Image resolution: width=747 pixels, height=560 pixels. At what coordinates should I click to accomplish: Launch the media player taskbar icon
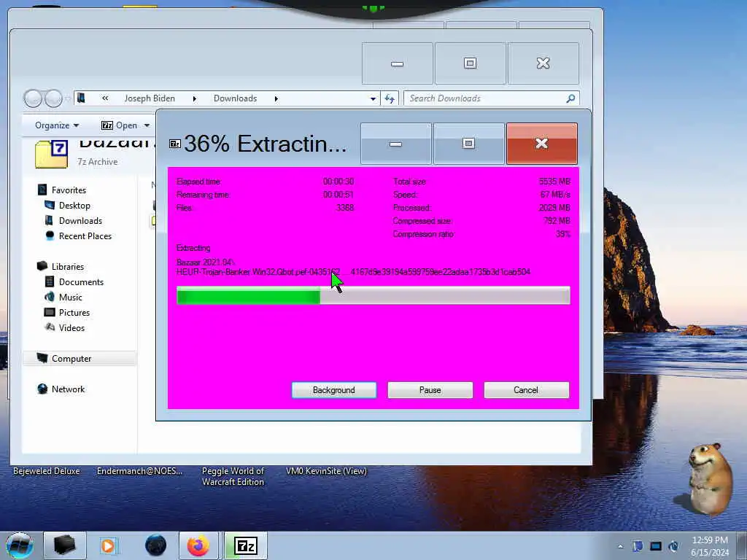point(108,545)
